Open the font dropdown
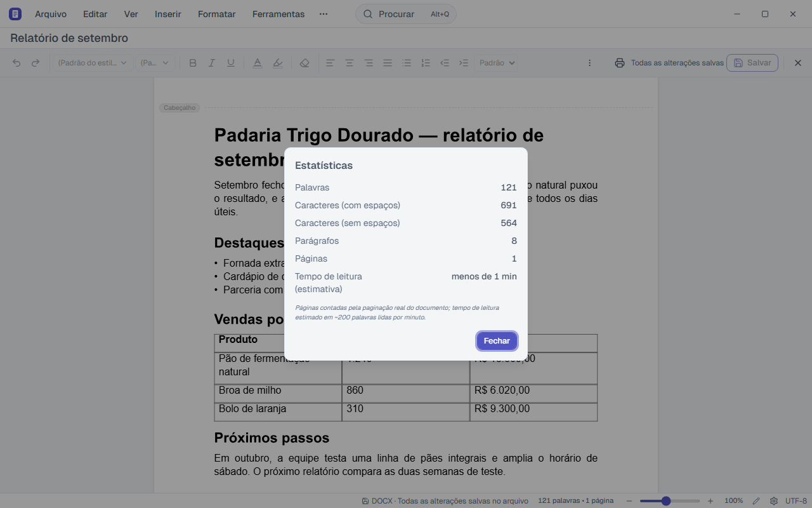This screenshot has height=508, width=812. click(x=155, y=63)
